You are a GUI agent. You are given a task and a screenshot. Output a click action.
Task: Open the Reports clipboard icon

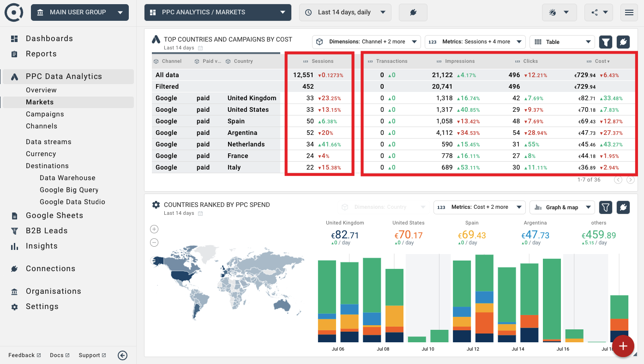[14, 54]
